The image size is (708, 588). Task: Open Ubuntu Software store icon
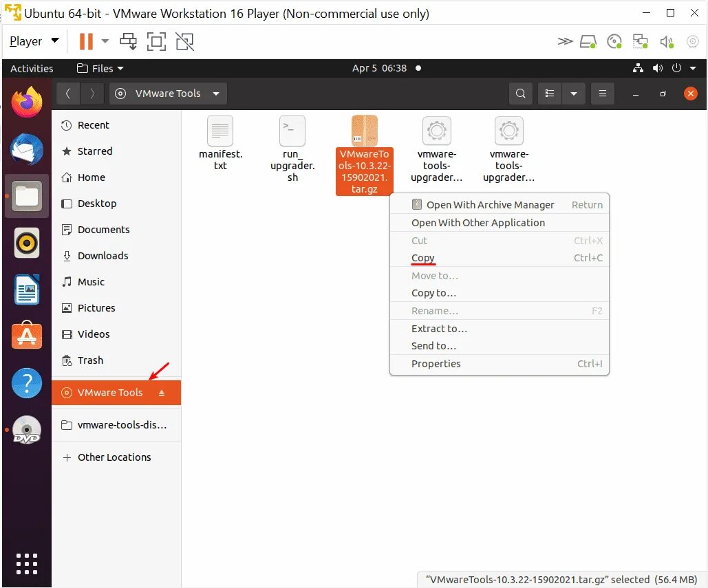click(27, 336)
